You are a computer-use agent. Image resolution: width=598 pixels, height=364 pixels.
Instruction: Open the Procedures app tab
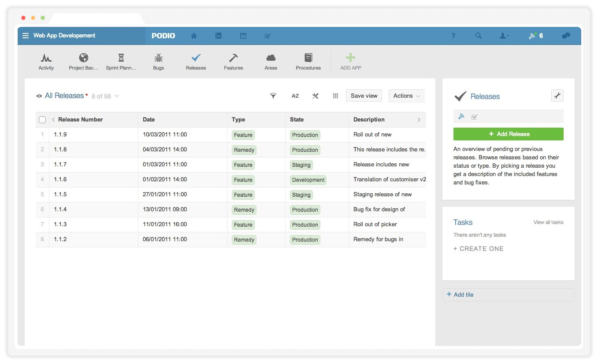pyautogui.click(x=308, y=62)
